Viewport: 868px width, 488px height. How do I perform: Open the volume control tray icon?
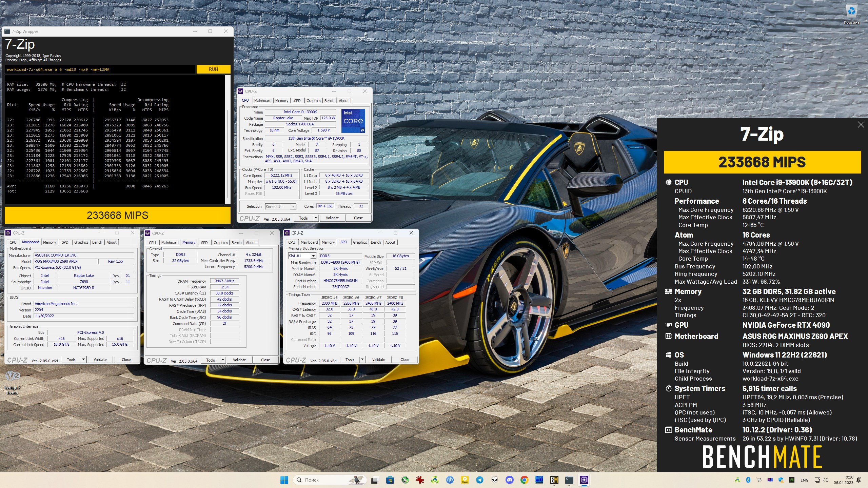tap(826, 480)
